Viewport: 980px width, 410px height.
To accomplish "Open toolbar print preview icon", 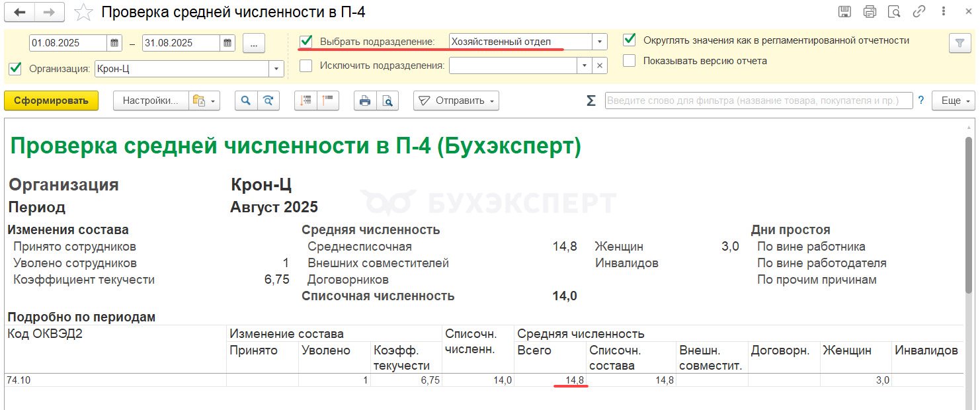I will coord(388,101).
